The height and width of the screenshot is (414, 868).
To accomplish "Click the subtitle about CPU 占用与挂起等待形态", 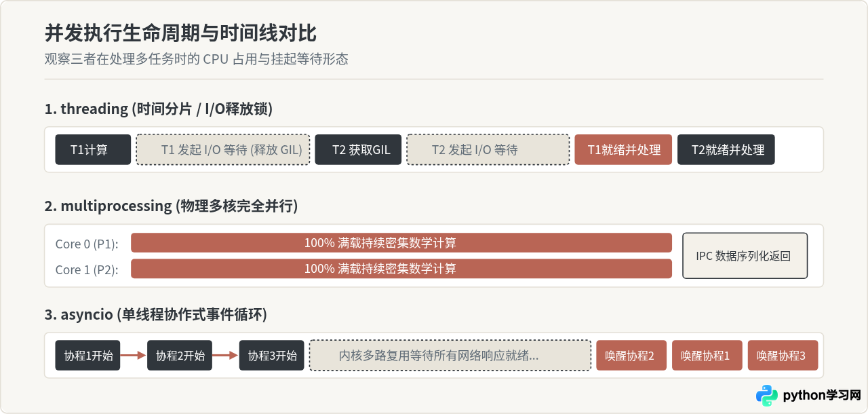I will click(197, 59).
